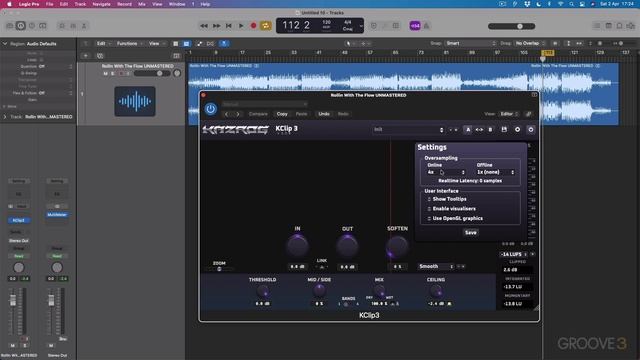Click the IN/OUT Link icon

[x=322, y=267]
